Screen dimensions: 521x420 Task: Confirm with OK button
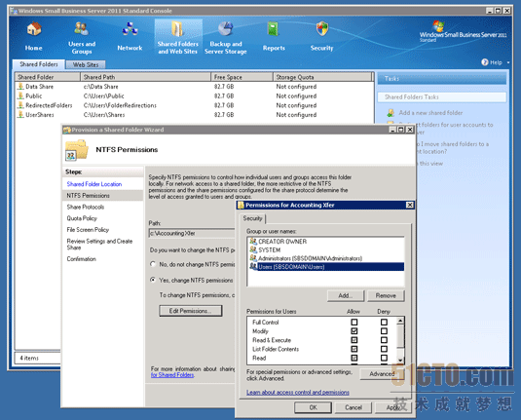(313, 407)
